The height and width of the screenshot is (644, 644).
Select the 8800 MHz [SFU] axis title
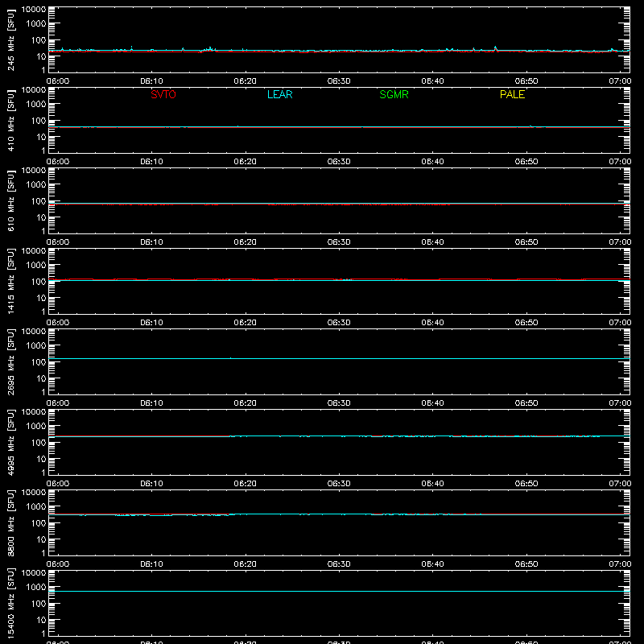pos(10,523)
